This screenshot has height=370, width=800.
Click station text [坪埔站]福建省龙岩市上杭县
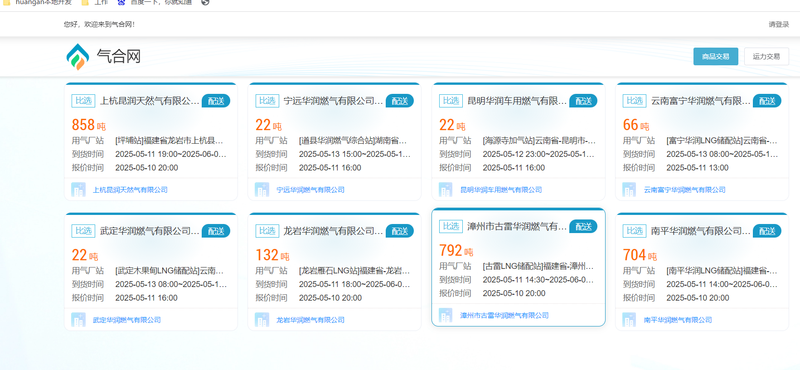tap(169, 140)
